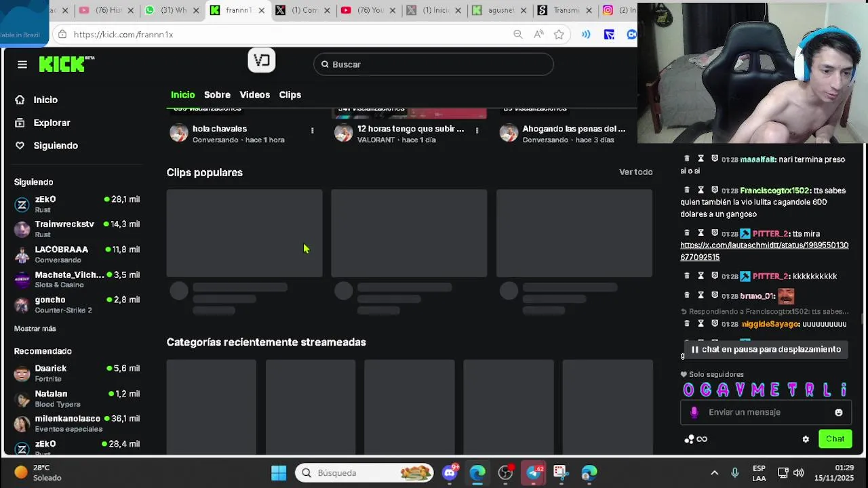Open chat settings gear
Image resolution: width=868 pixels, height=488 pixels.
tap(806, 439)
